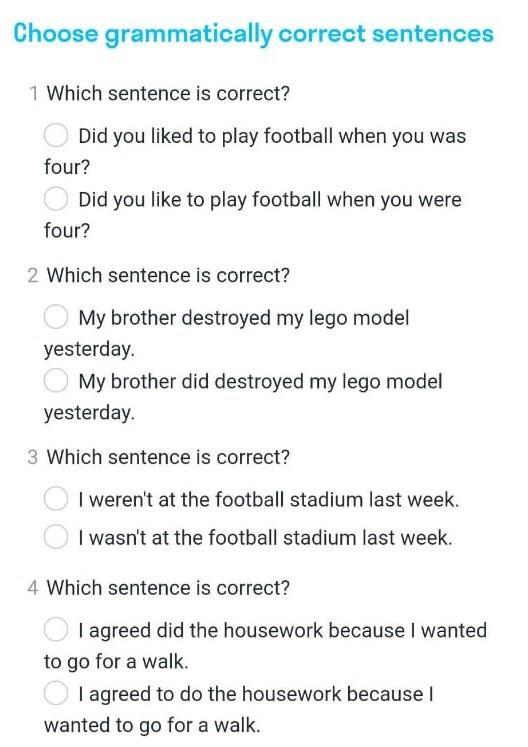This screenshot has height=747, width=528.
Task: Pick 'I wasn't at the football stadium' option
Action: pyautogui.click(x=56, y=537)
